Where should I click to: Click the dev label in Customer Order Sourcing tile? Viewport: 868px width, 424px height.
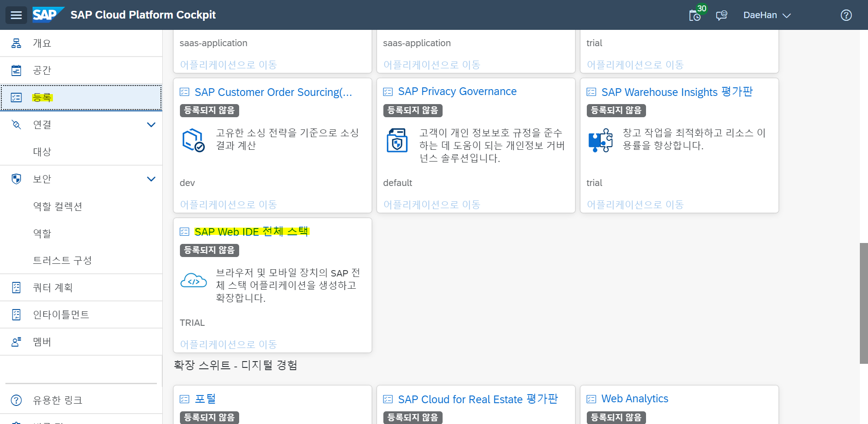187,183
